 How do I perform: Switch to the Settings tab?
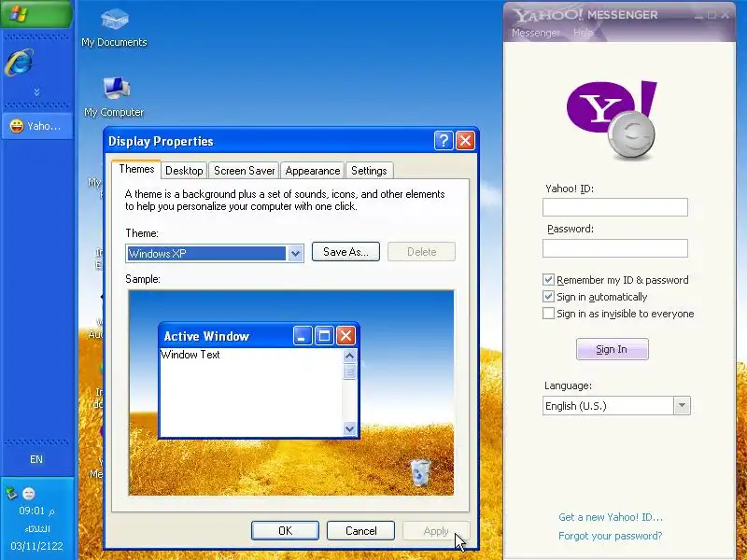pyautogui.click(x=369, y=171)
